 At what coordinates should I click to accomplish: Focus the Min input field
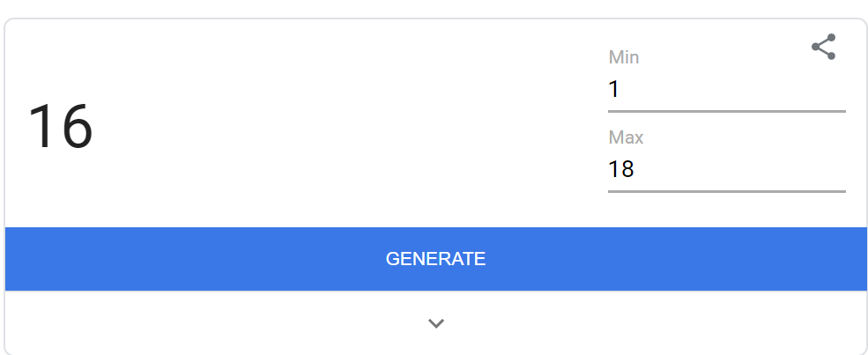(727, 90)
